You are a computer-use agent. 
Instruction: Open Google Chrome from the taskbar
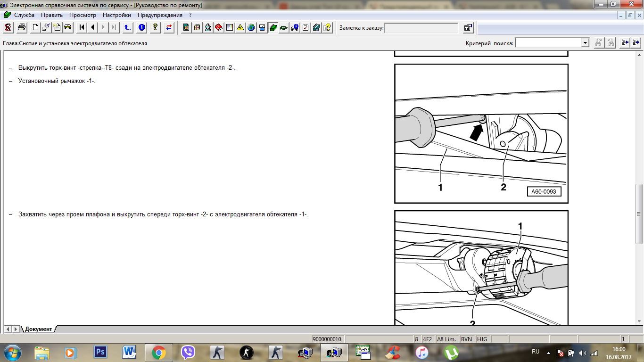[158, 352]
